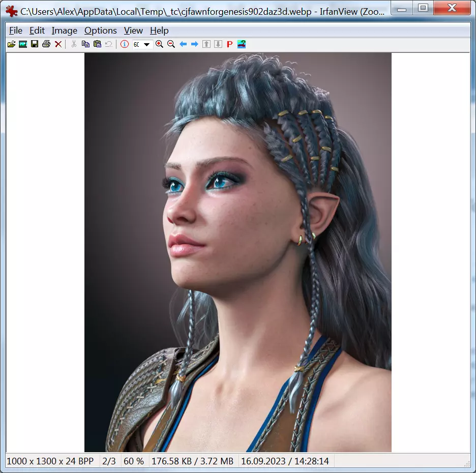Go to next image with the right arrow
The image size is (476, 473).
tap(194, 44)
